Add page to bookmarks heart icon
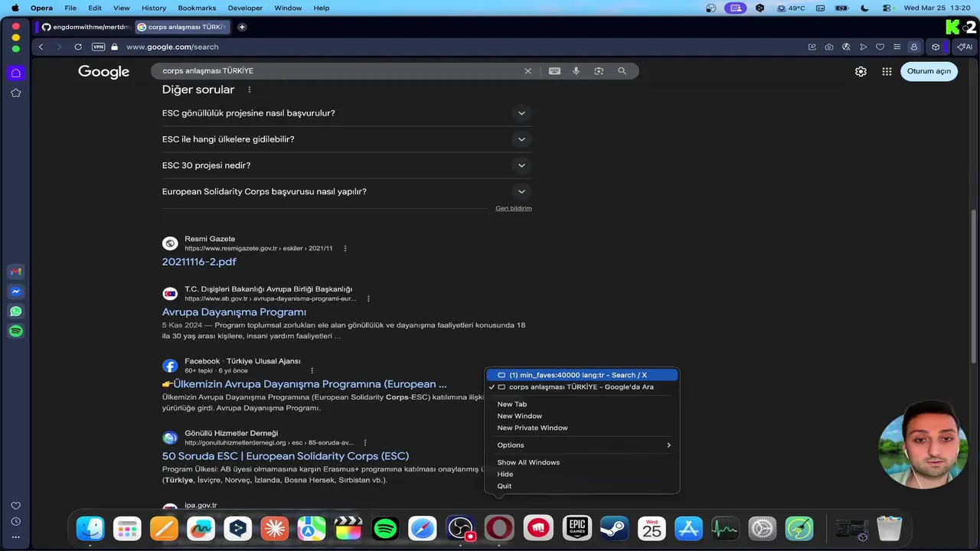The image size is (980, 551). pos(880,47)
